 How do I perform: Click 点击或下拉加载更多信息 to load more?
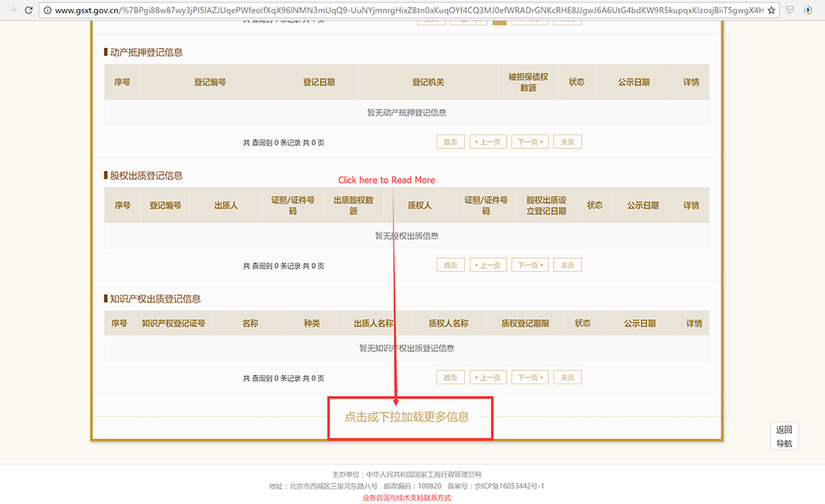coord(407,417)
